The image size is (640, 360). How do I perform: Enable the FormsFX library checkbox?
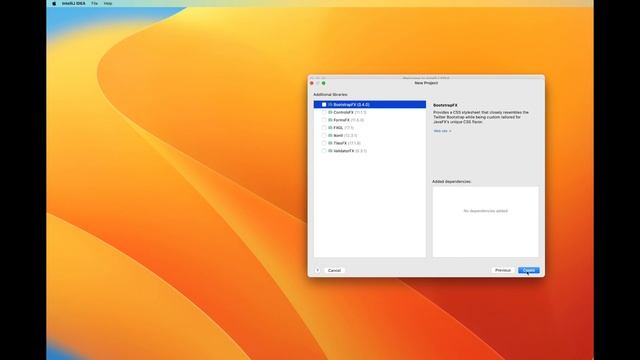[x=324, y=120]
